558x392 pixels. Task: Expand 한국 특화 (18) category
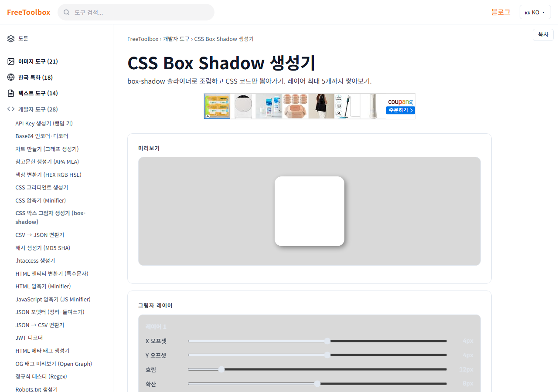point(35,78)
